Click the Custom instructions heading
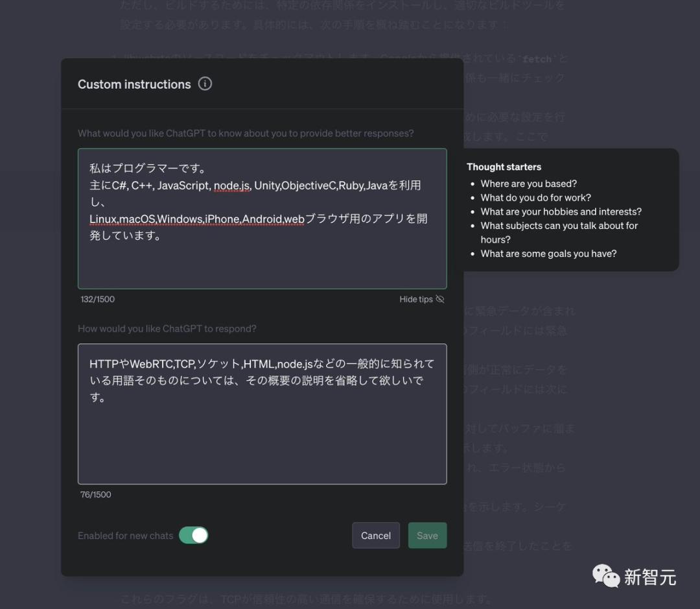This screenshot has height=609, width=700. click(x=134, y=84)
